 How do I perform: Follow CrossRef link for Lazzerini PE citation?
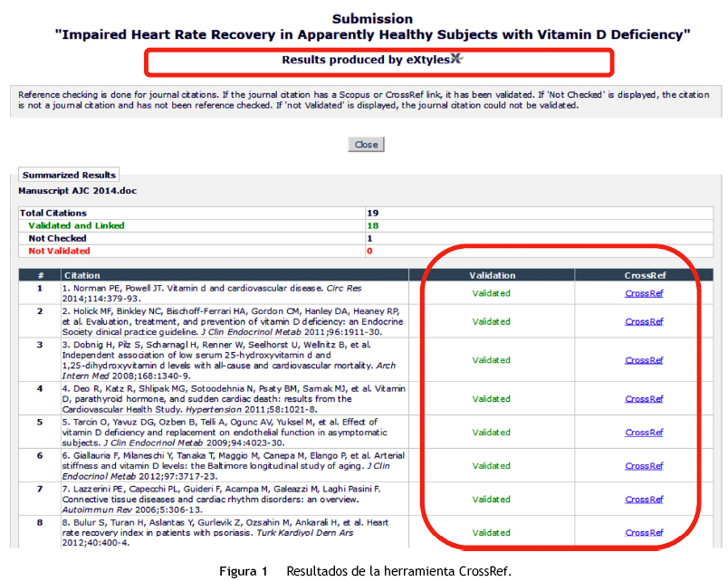[x=644, y=500]
